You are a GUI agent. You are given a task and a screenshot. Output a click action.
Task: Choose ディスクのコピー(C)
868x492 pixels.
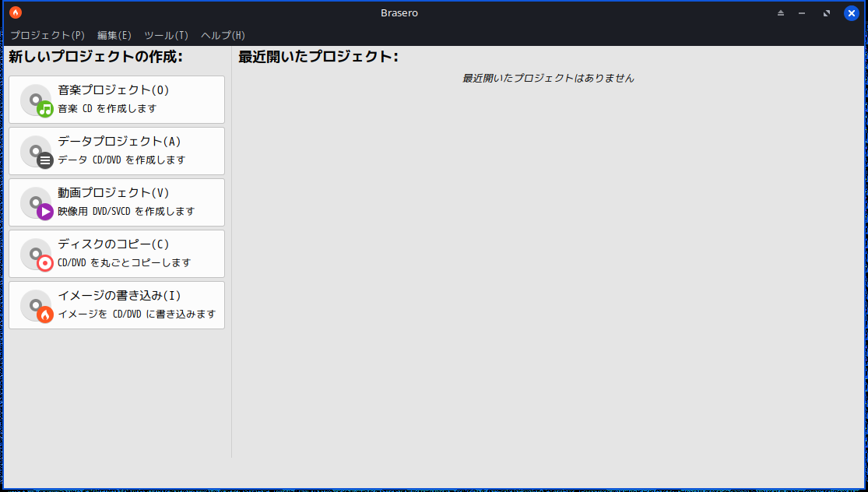click(117, 254)
